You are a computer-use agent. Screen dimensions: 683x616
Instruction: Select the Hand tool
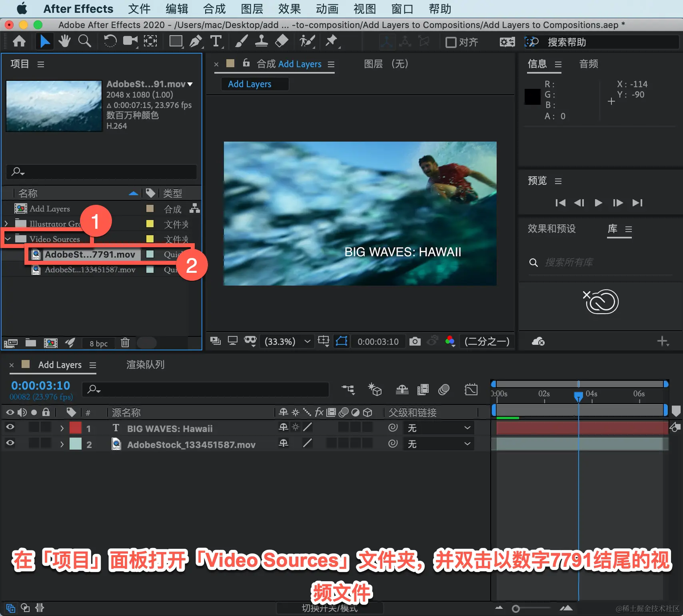(64, 41)
